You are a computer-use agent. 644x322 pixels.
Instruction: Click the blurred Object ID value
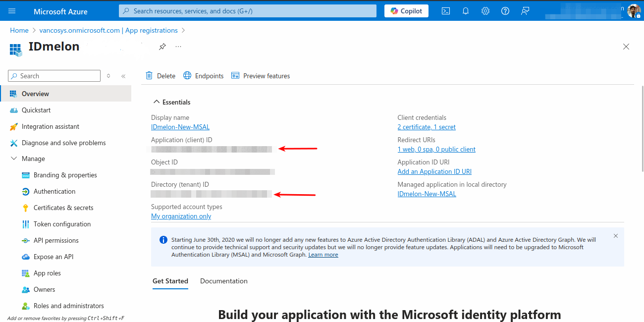point(213,171)
